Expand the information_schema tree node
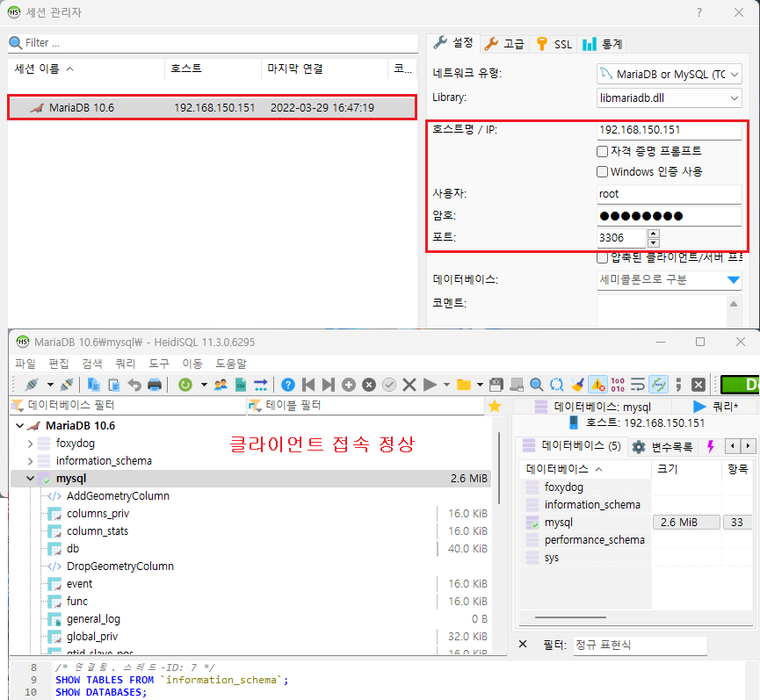 click(x=30, y=461)
